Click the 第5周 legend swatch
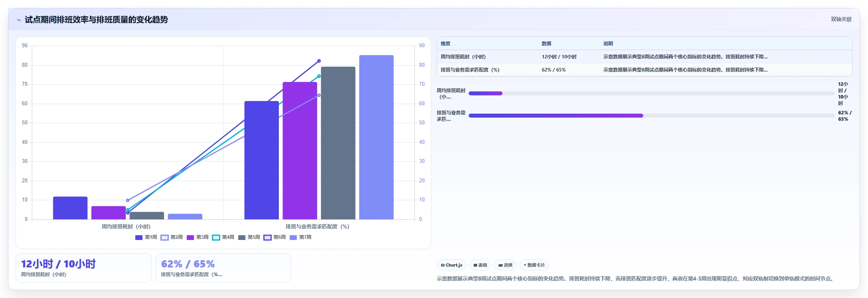Viewport: 868px width, 298px height. tap(242, 238)
